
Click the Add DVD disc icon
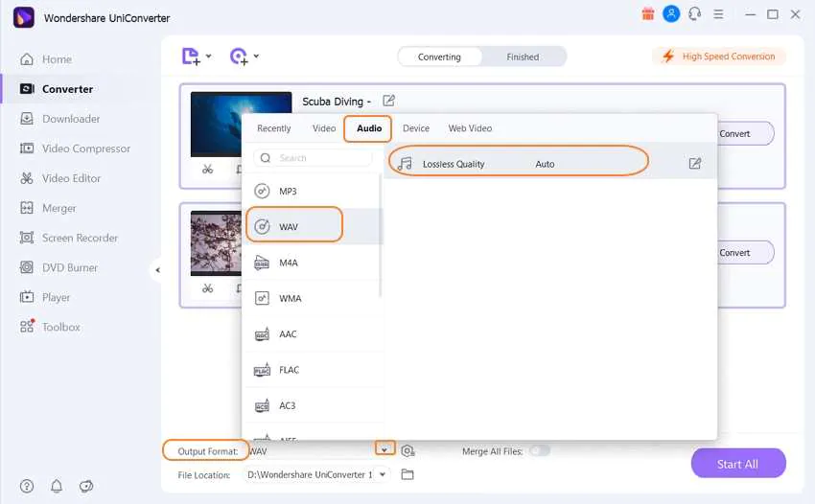[x=239, y=57]
